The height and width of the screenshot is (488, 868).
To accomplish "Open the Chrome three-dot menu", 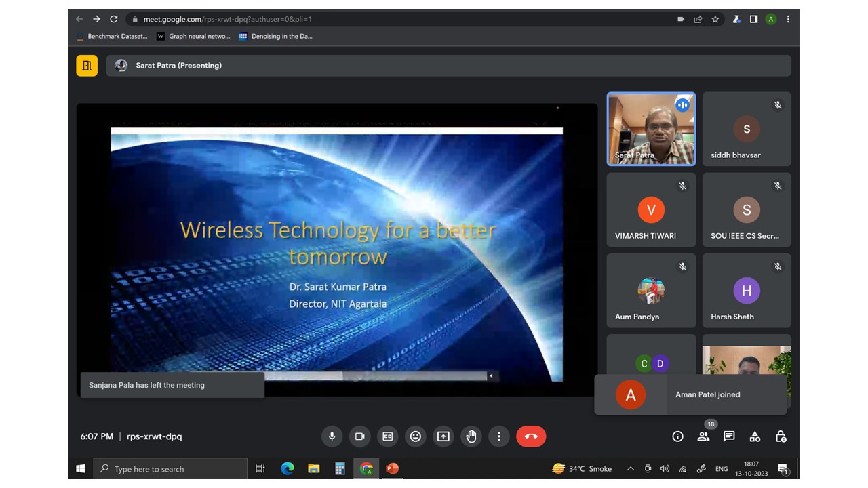I will [788, 20].
